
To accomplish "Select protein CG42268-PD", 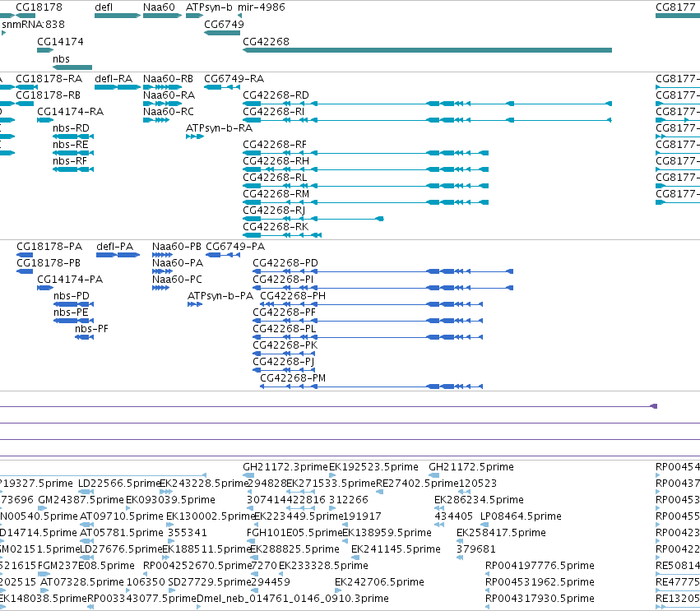I will pos(285,263).
